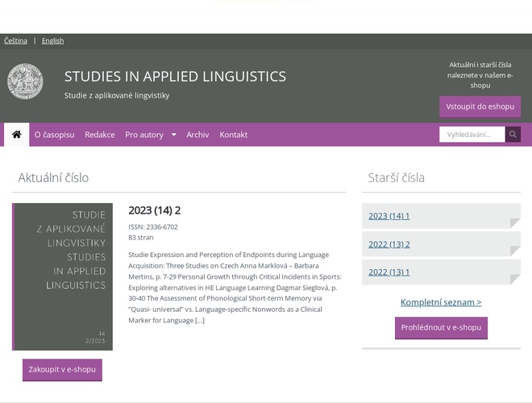This screenshot has width=532, height=403.
Task: Click the university seal logo
Action: coord(26,82)
